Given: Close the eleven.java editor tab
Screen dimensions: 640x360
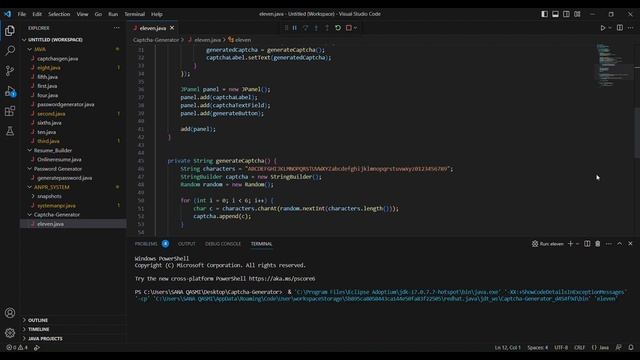Looking at the screenshot, I should (172, 28).
